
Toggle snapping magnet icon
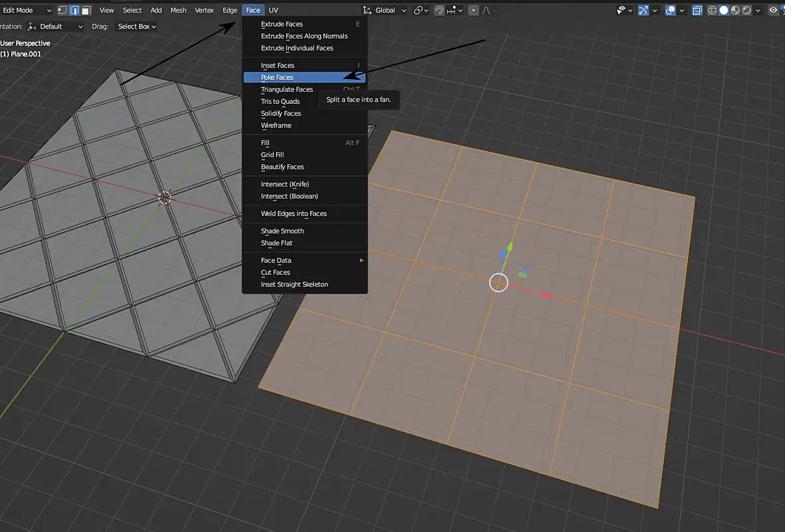pos(439,10)
